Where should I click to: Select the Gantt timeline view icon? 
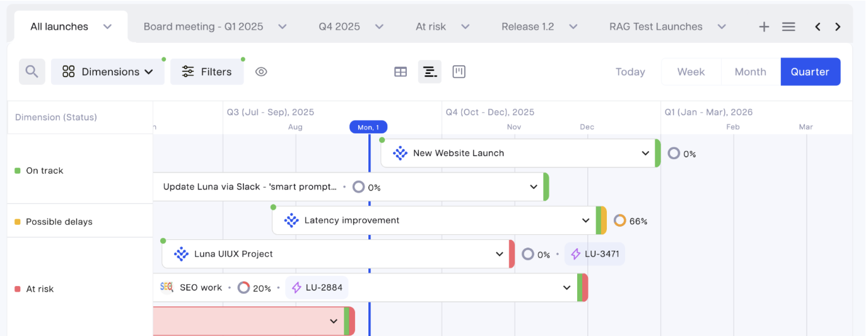pos(430,72)
